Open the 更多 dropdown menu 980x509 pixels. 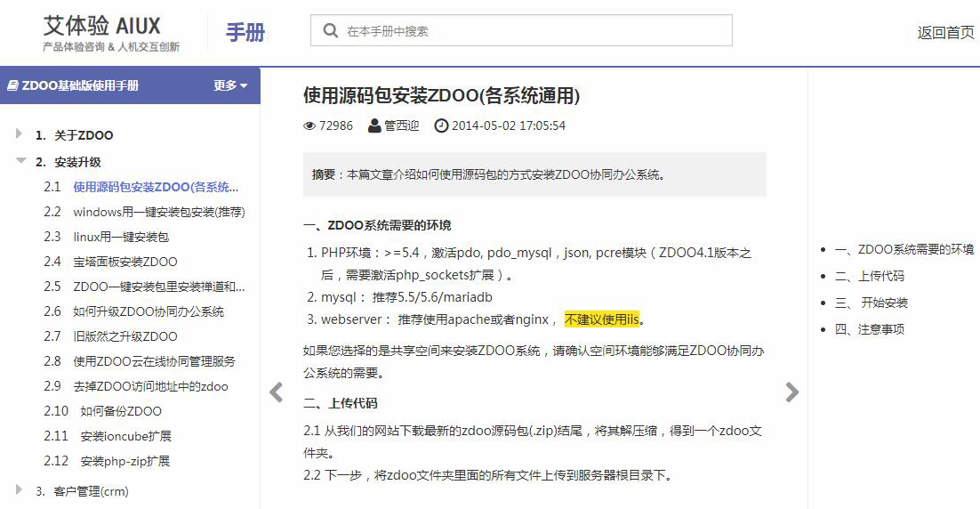230,85
